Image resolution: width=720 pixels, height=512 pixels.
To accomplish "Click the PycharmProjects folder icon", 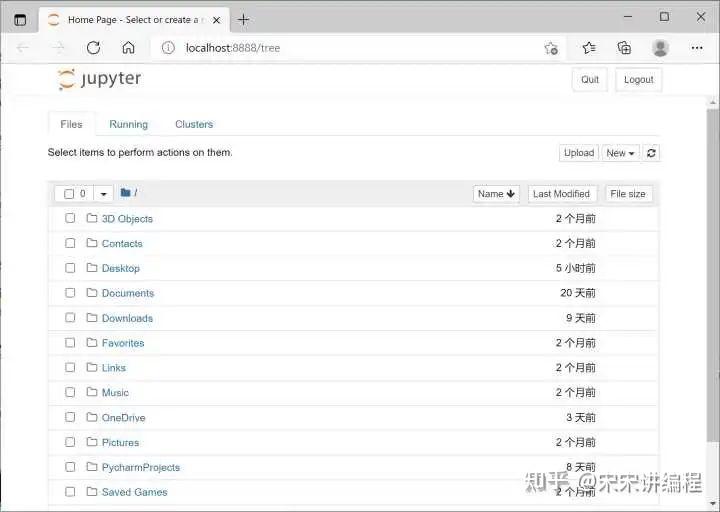I will tap(92, 467).
